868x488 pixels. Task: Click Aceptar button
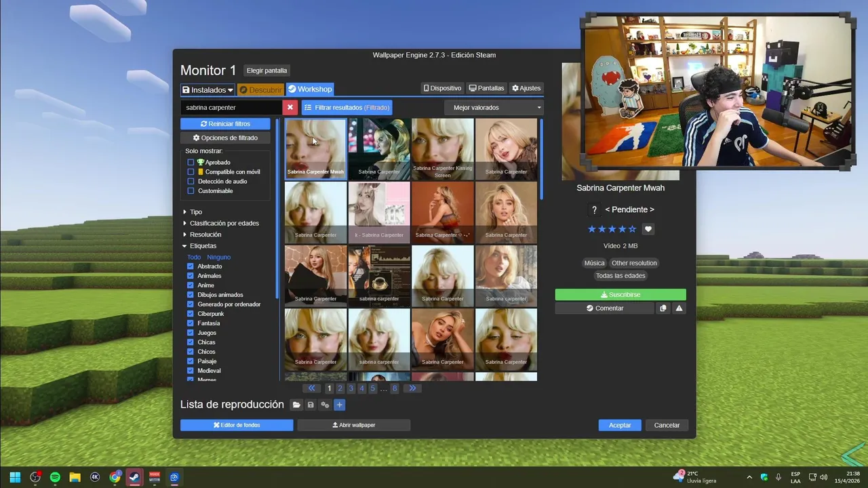pos(620,425)
